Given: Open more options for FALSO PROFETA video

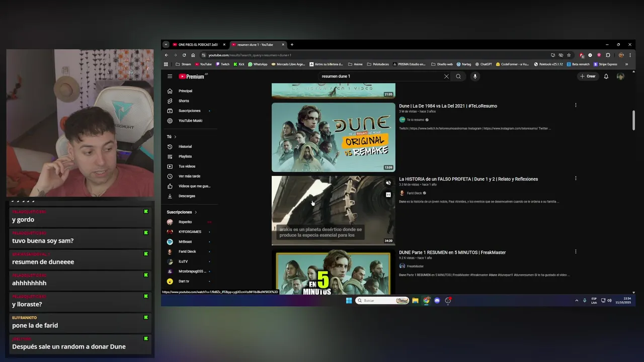Looking at the screenshot, I should 576,178.
